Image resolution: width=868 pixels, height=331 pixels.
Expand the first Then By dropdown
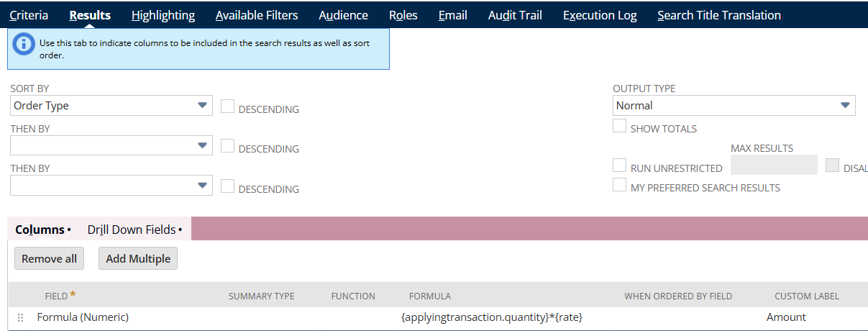point(202,146)
